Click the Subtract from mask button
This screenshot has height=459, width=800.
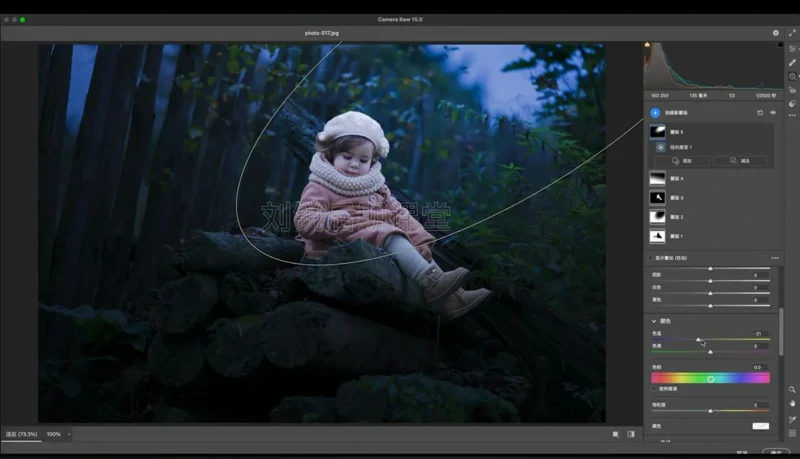coord(739,160)
